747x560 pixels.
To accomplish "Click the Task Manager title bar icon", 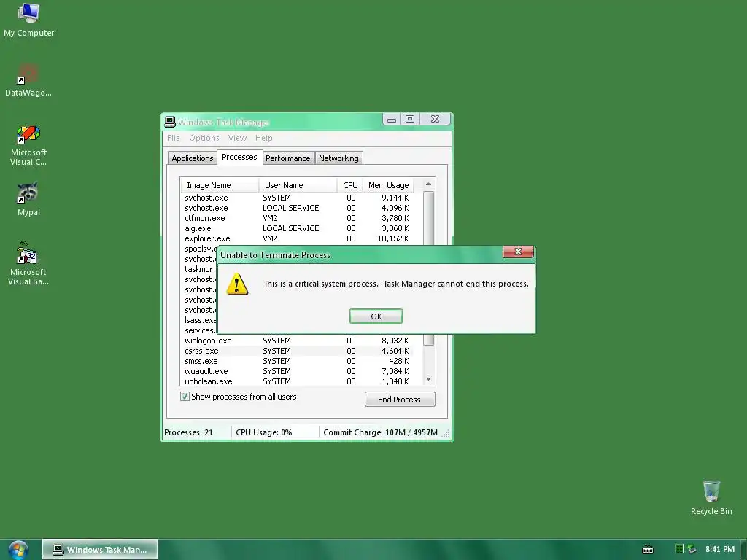I will 170,122.
